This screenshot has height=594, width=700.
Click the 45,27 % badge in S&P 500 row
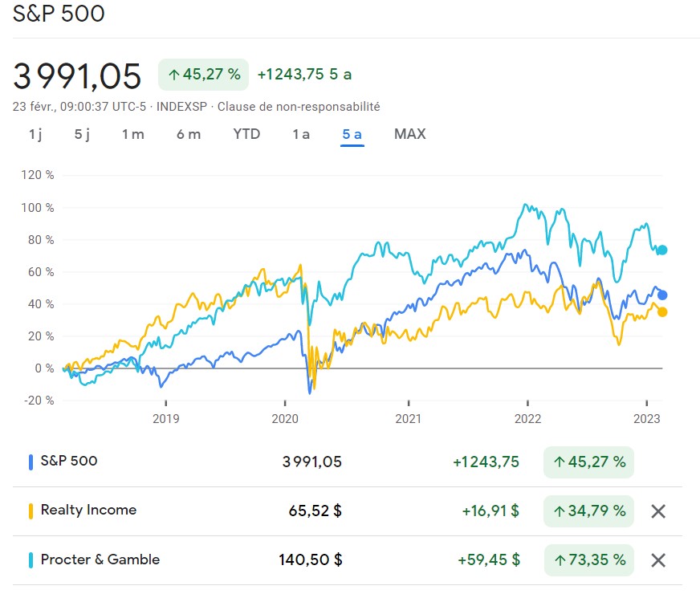click(x=588, y=462)
